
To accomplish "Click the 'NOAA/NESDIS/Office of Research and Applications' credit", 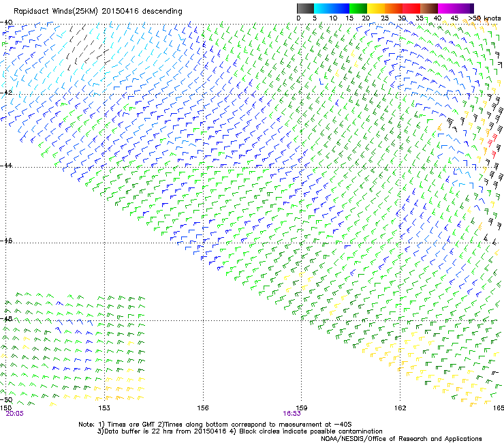I will tap(401, 439).
